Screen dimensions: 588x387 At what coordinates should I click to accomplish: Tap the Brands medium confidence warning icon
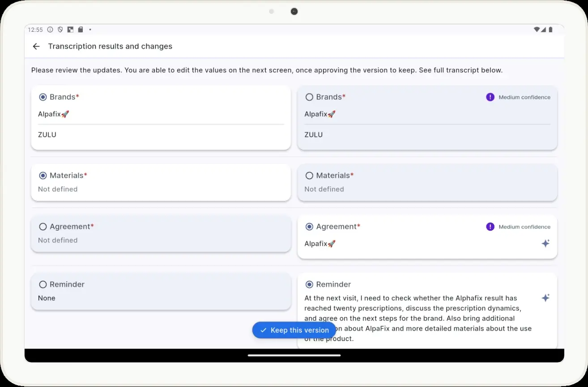tap(490, 97)
